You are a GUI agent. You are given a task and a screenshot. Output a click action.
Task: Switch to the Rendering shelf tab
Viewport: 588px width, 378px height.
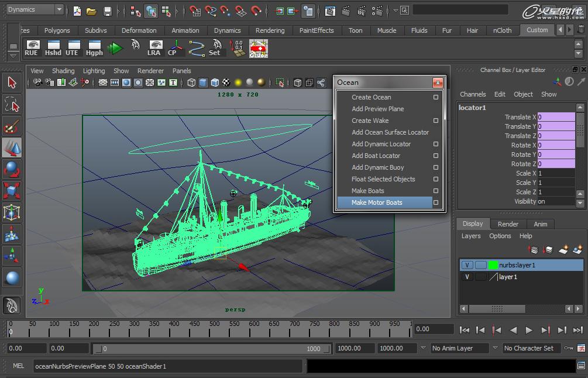click(x=270, y=30)
